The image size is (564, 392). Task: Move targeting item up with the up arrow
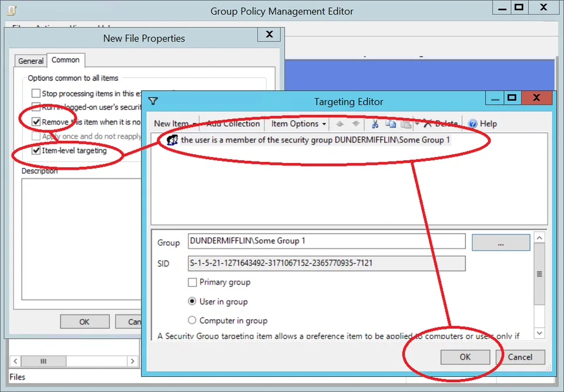pos(340,124)
